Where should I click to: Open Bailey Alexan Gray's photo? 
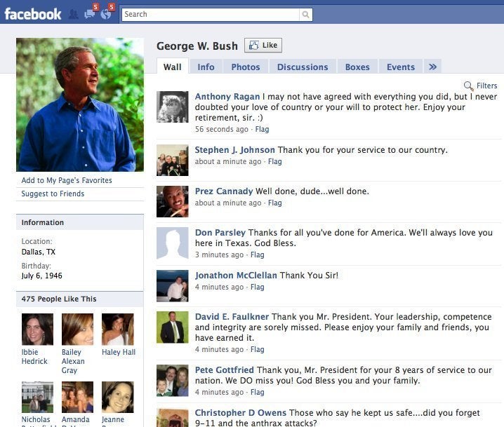pyautogui.click(x=77, y=330)
